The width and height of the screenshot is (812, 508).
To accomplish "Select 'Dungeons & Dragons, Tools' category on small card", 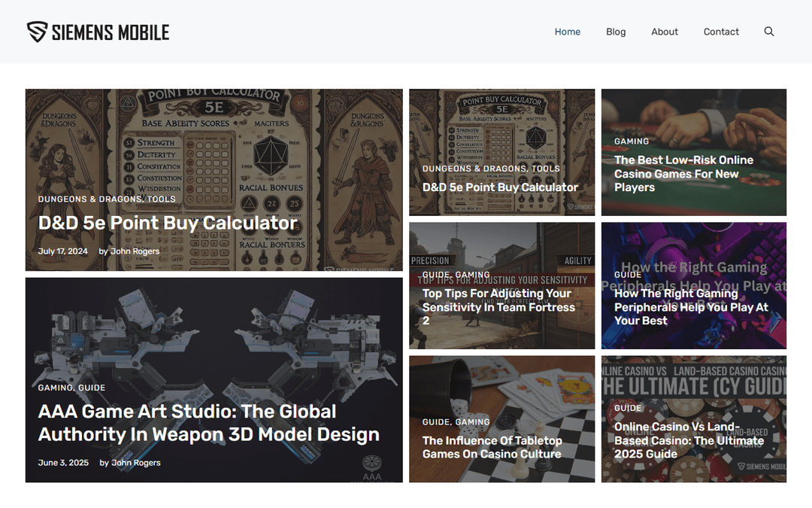I will click(491, 169).
